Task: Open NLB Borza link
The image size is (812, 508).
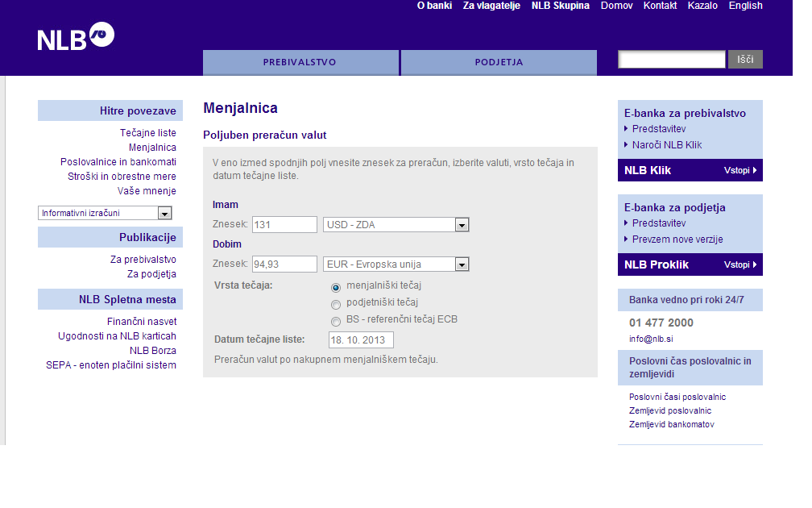Action: tap(153, 351)
